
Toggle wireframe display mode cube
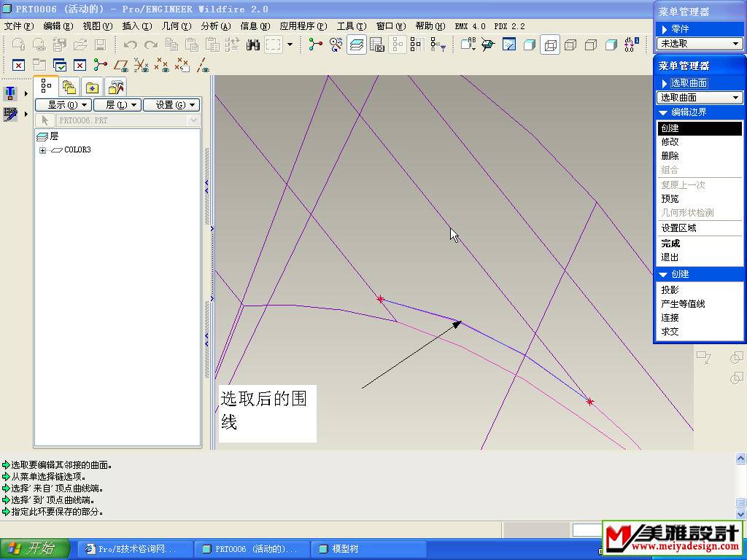pos(550,44)
